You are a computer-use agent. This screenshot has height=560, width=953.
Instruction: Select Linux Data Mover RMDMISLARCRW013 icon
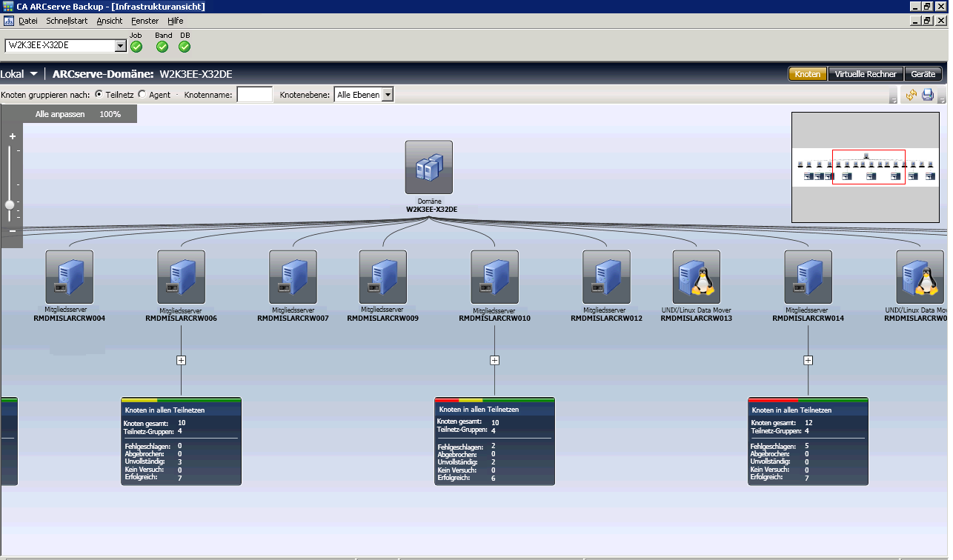coord(697,277)
